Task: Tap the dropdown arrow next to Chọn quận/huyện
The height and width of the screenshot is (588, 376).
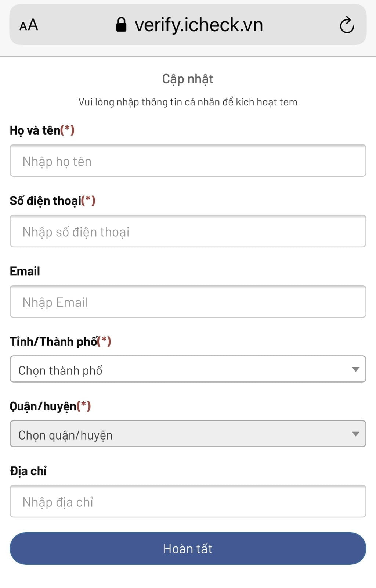Action: (355, 434)
